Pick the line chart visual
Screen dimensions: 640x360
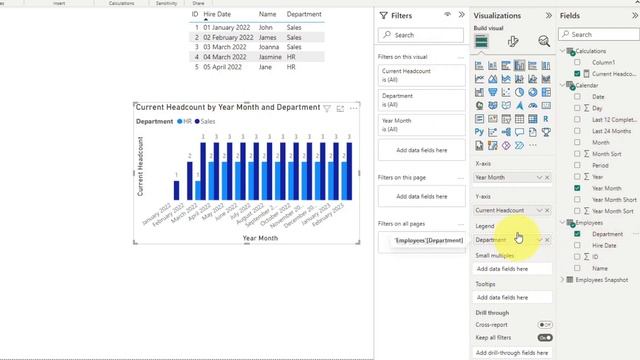pos(479,79)
